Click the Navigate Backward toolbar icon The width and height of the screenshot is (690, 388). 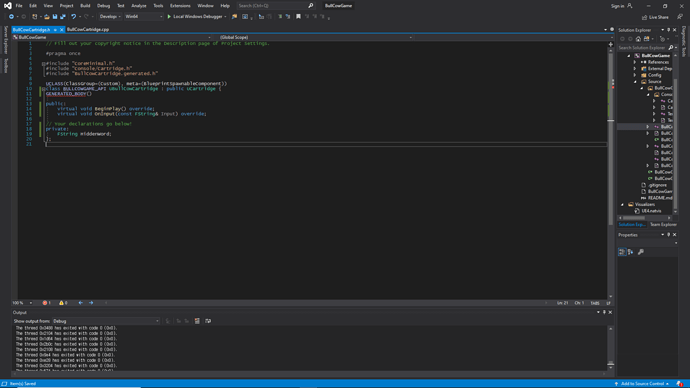point(11,17)
